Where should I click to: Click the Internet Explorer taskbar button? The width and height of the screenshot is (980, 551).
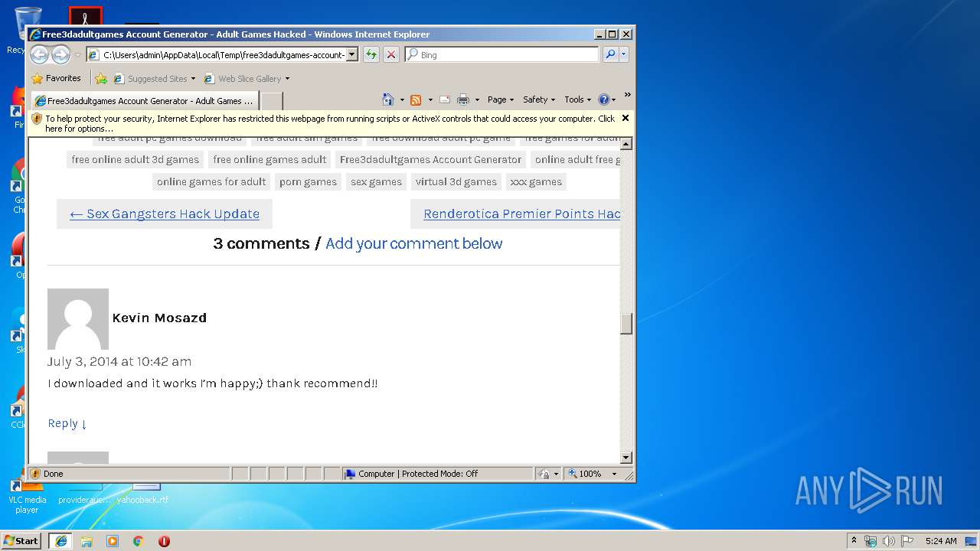[x=60, y=541]
